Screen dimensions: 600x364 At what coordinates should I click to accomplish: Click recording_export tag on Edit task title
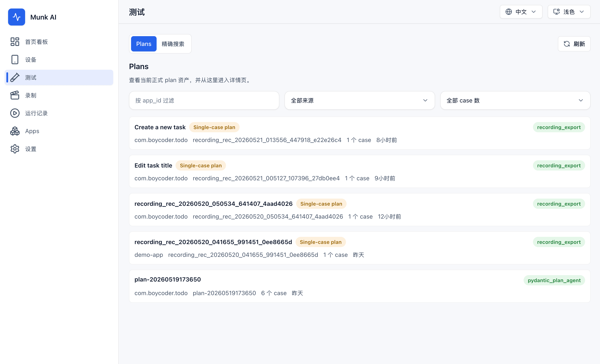559,165
